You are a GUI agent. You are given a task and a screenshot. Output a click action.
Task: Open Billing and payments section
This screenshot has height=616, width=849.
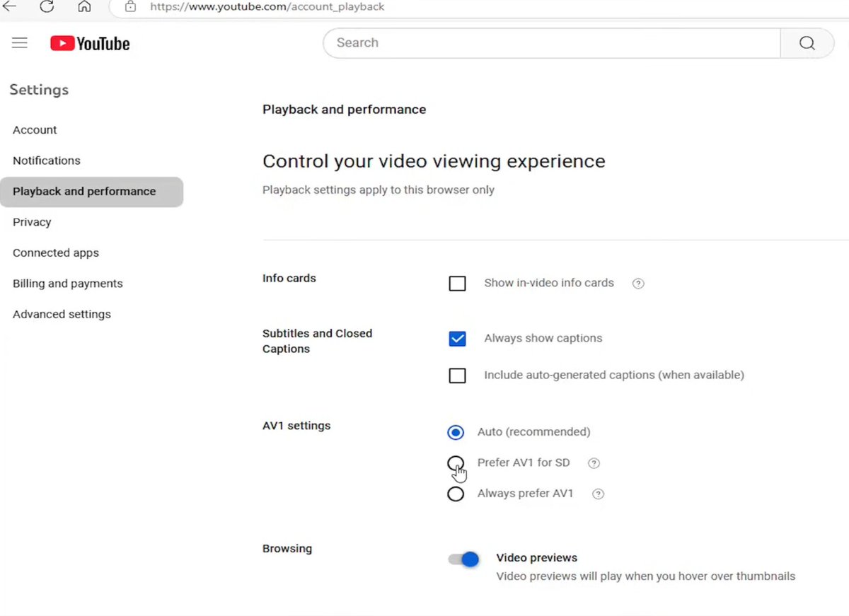pyautogui.click(x=68, y=284)
